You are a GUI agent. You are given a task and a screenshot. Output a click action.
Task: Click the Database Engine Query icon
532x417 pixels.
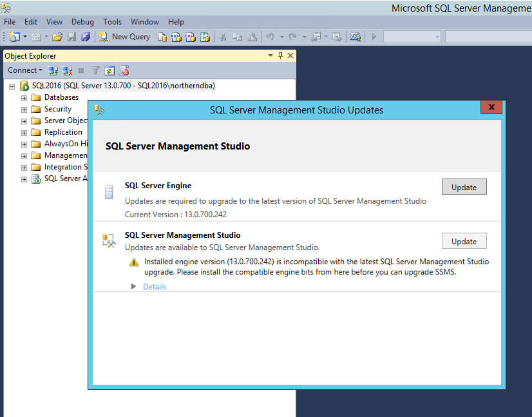coord(162,37)
